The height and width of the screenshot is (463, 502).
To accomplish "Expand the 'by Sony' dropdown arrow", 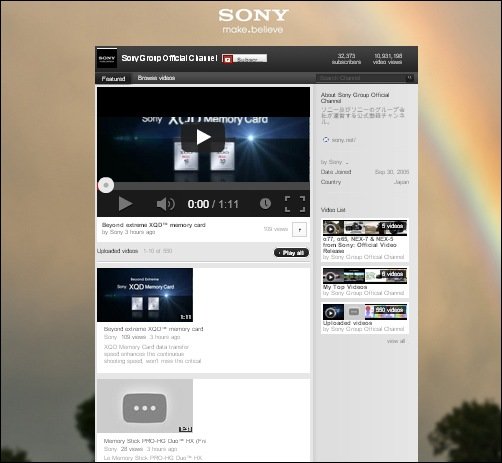I will pyautogui.click(x=347, y=163).
